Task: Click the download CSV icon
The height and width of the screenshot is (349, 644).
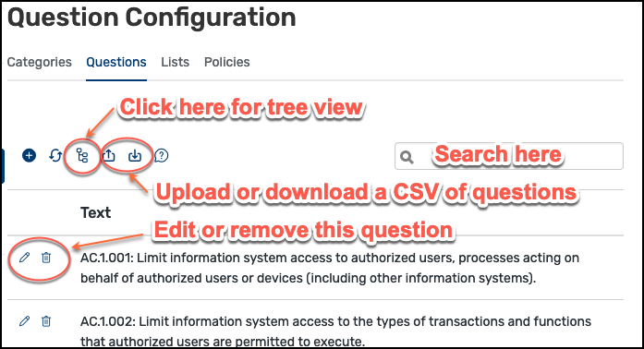Action: point(135,156)
